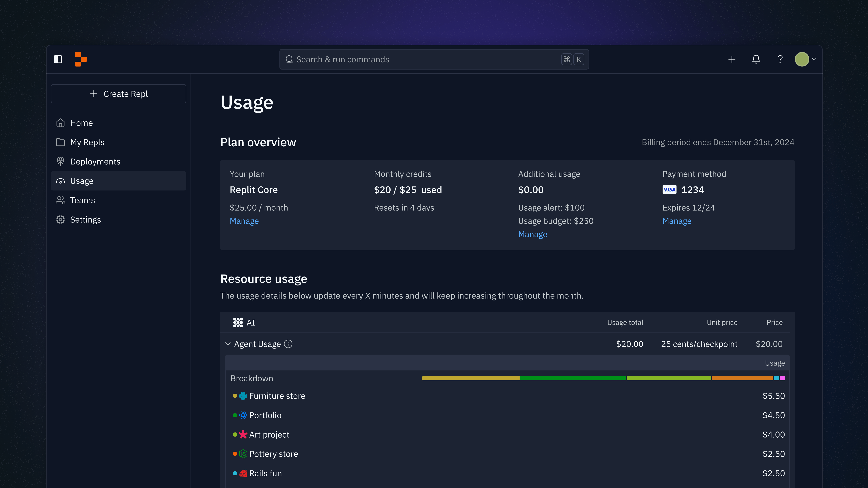Click Usage budget: $250 text
Screen dimensions: 868x488
556,221
